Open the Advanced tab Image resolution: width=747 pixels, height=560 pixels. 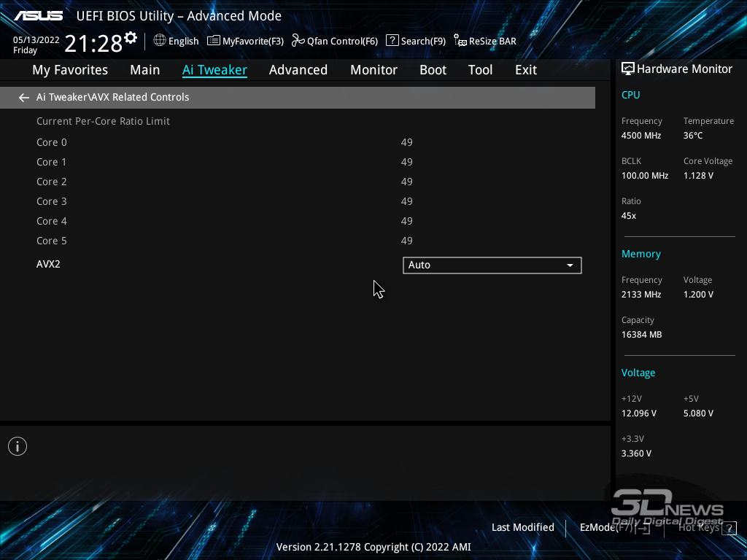[298, 70]
